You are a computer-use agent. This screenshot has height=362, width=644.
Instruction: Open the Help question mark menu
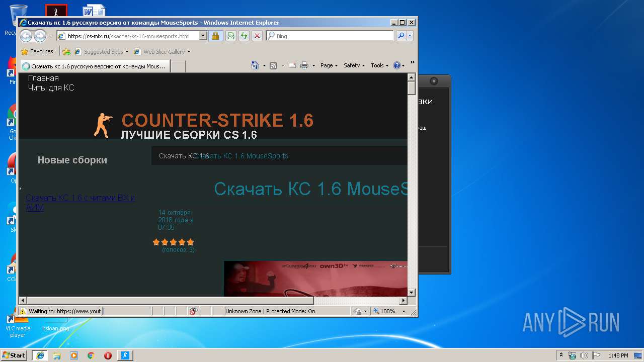[x=398, y=65]
